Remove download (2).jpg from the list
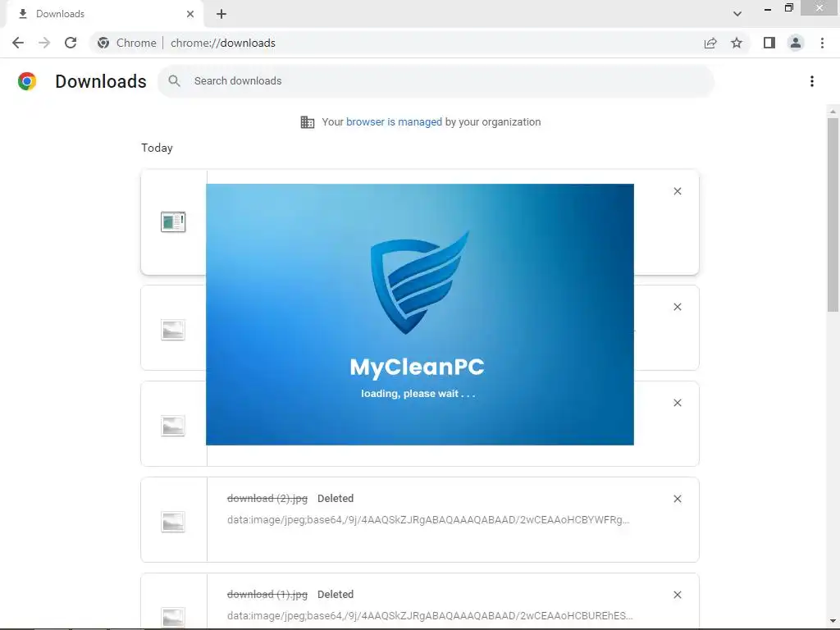The image size is (840, 630). (678, 499)
